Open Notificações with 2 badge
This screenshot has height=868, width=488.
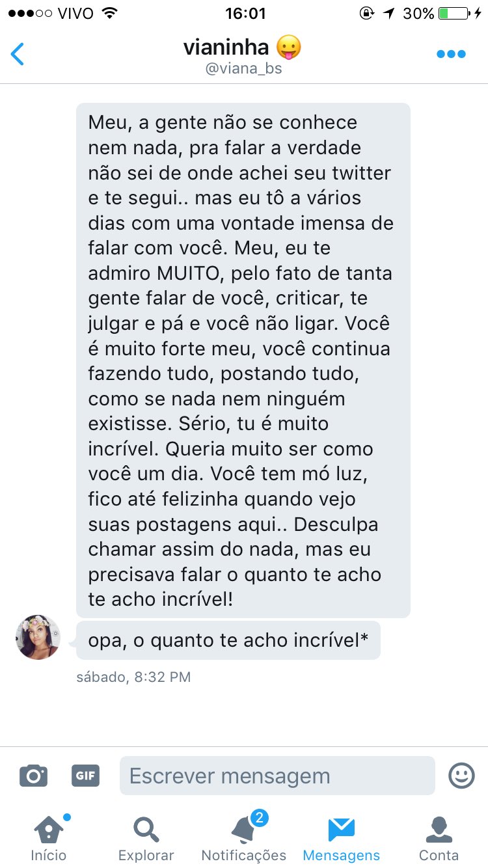(244, 838)
